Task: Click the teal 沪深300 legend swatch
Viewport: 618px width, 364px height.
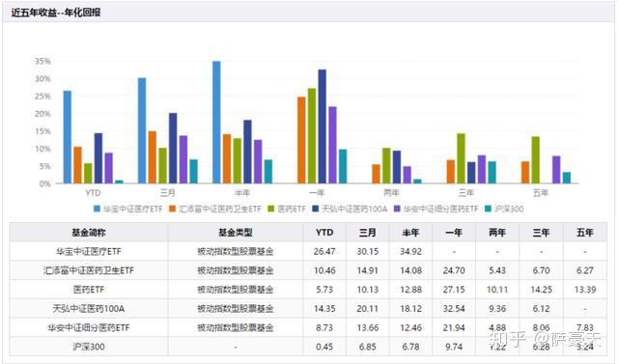Action: click(488, 209)
